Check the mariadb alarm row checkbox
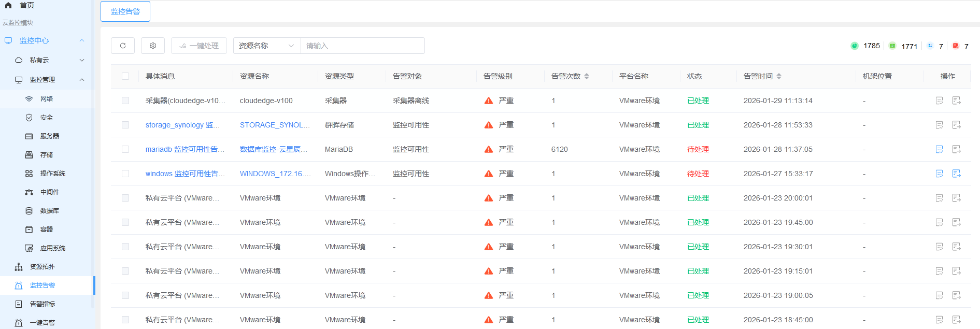Screen dimensions: 980x329 [x=125, y=149]
